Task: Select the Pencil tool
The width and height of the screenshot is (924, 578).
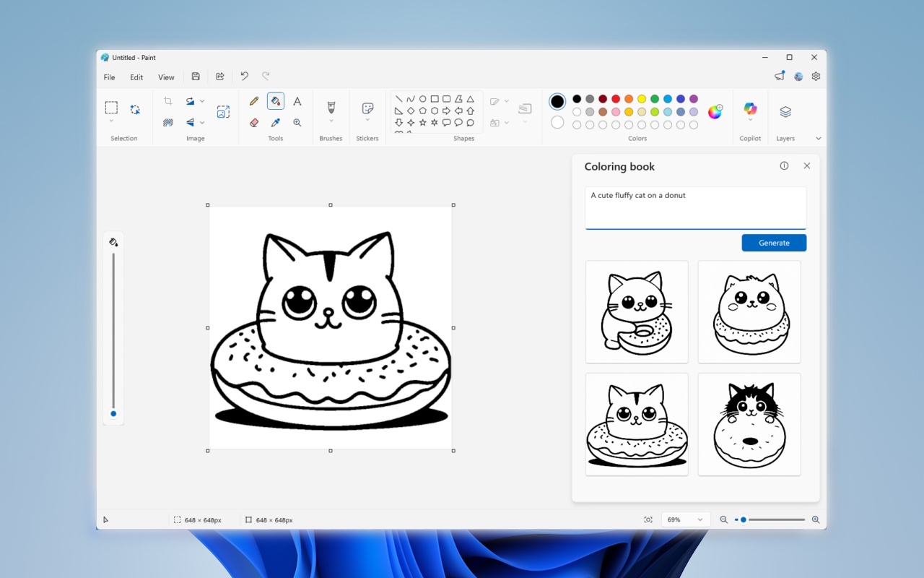Action: (254, 101)
